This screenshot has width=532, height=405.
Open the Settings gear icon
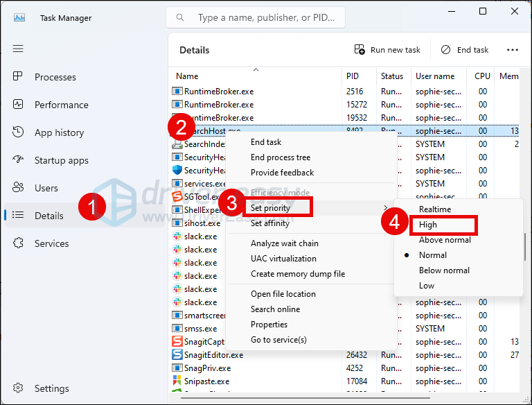[x=19, y=388]
